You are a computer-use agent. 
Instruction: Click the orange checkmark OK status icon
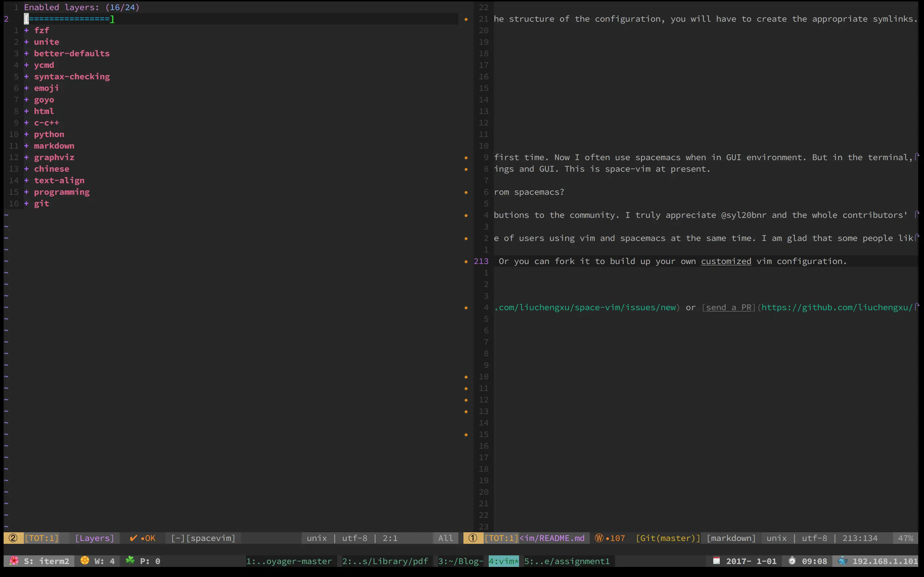pyautogui.click(x=133, y=538)
